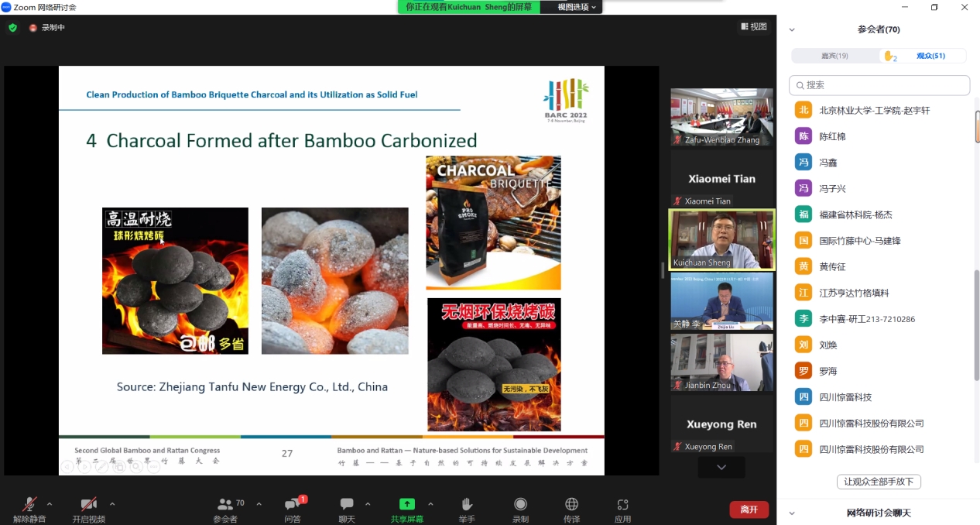Open the Apps (应用) icon
Viewport: 980px width, 525px height.
(x=622, y=505)
